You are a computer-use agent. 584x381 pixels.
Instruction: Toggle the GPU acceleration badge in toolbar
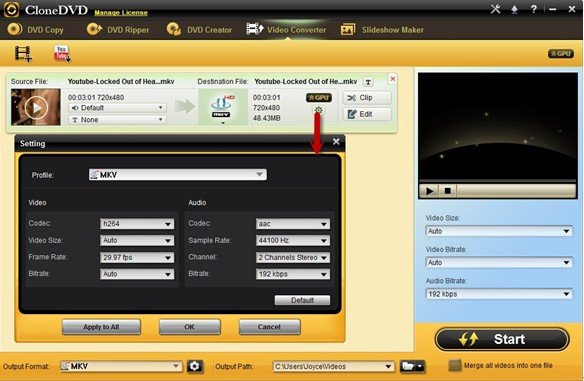pyautogui.click(x=561, y=54)
